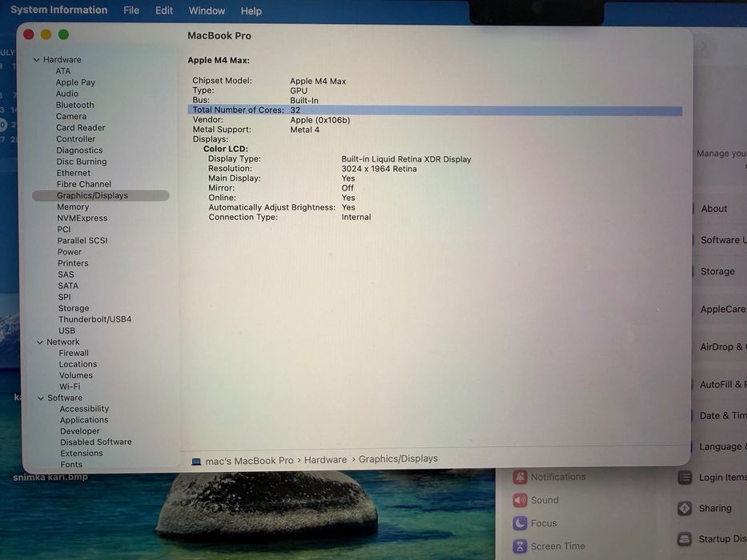Select Parallel SCSI in sidebar
The width and height of the screenshot is (747, 560).
tap(82, 241)
